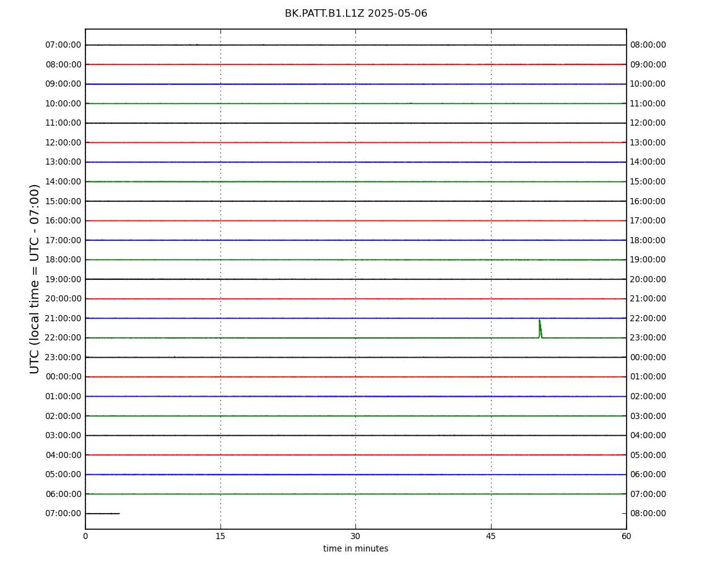
Task: Click right-axis end time 16:00:00
Action: tap(648, 201)
